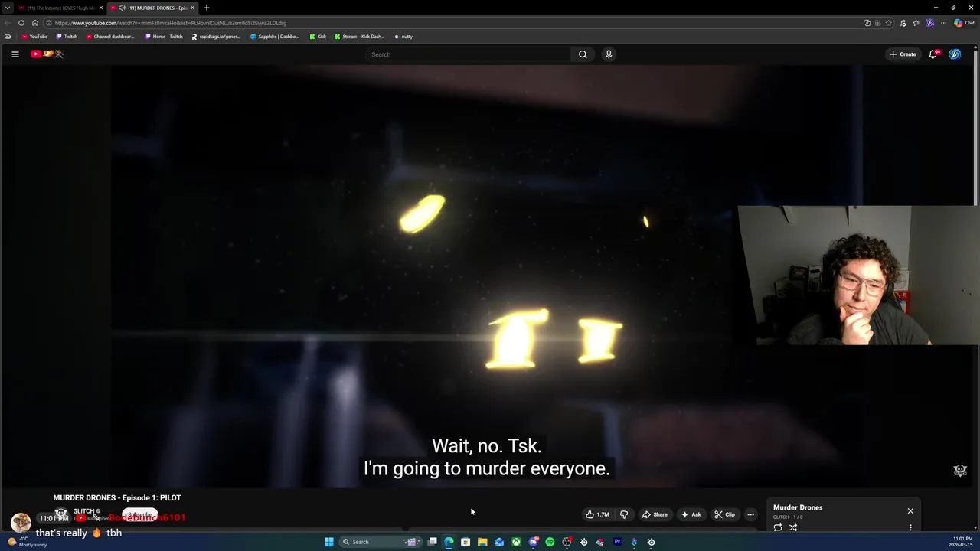
Task: Open Premiere Pro from taskbar
Action: click(x=617, y=542)
